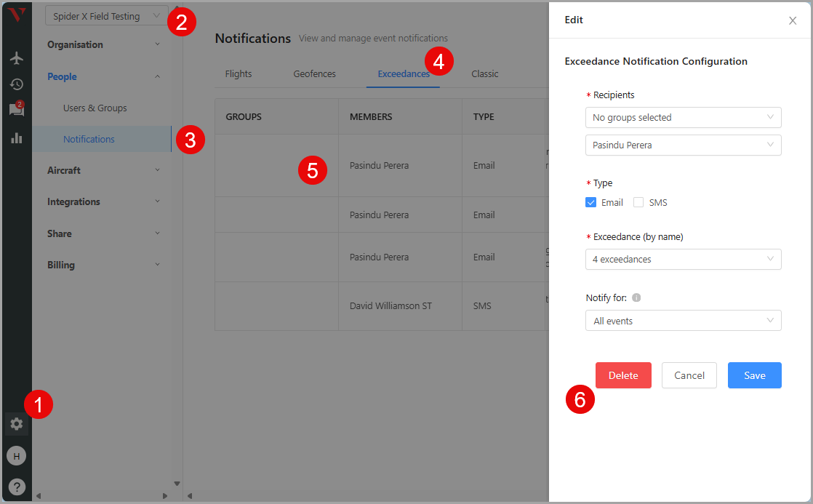Image resolution: width=813 pixels, height=504 pixels.
Task: Click the user avatar H icon
Action: (16, 456)
